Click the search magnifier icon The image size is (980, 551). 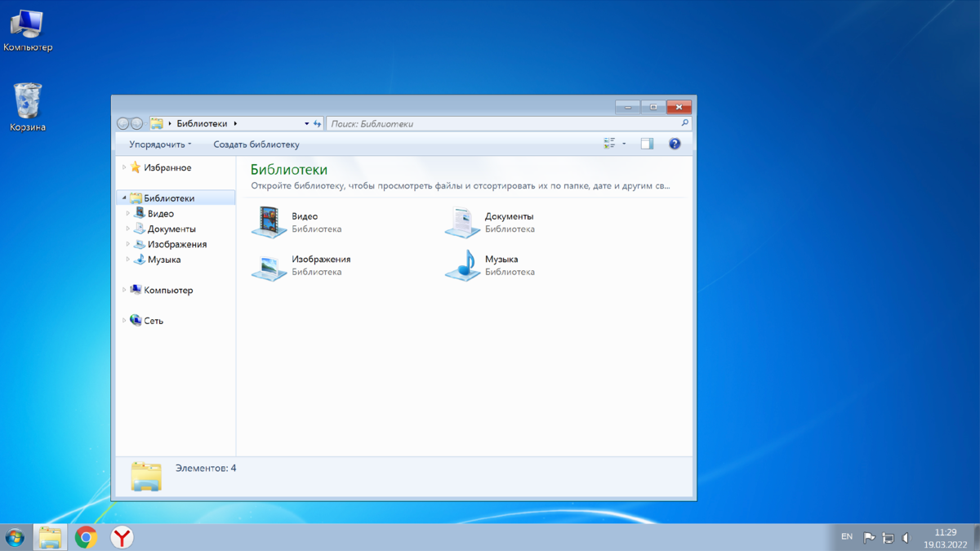(x=684, y=123)
